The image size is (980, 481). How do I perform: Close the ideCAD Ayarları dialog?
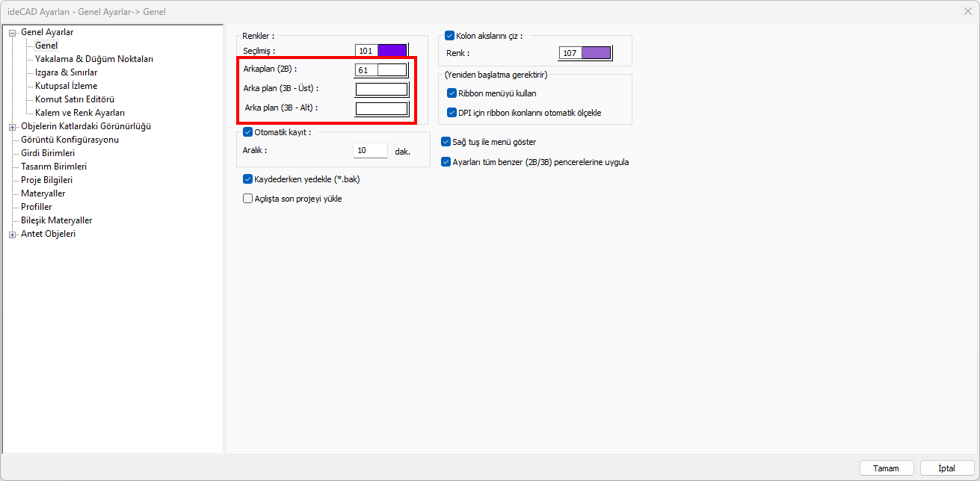click(967, 10)
